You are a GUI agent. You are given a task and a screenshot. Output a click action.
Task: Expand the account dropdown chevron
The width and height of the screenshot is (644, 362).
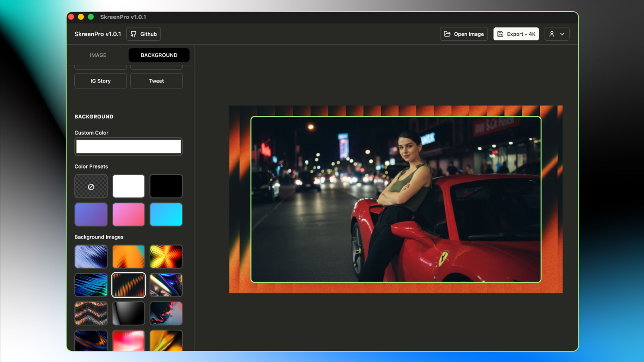point(562,34)
